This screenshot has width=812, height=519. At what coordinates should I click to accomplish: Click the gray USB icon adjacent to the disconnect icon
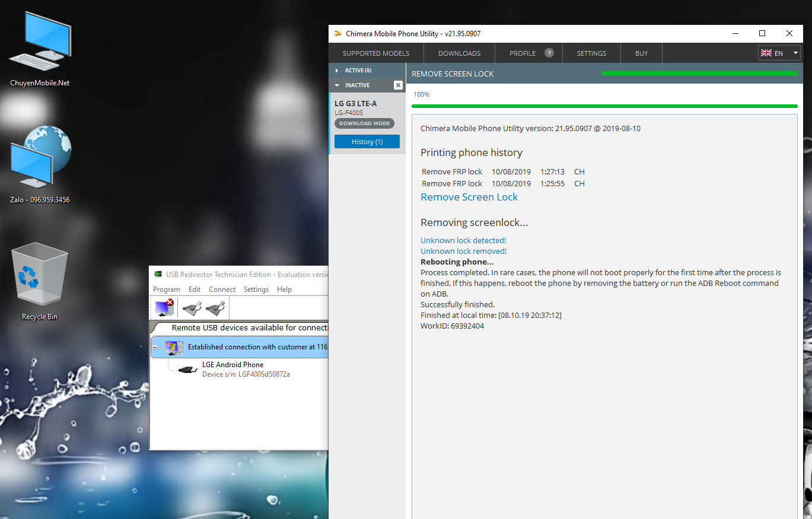pos(192,308)
